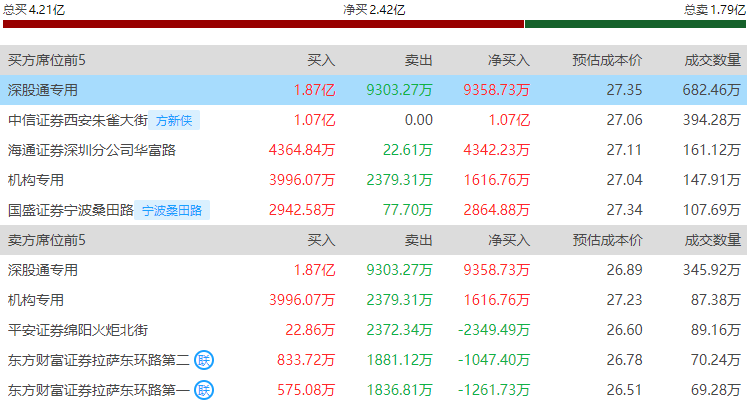This screenshot has width=747, height=400.
Task: Click 27.06 estimated cost price
Action: 625,120
